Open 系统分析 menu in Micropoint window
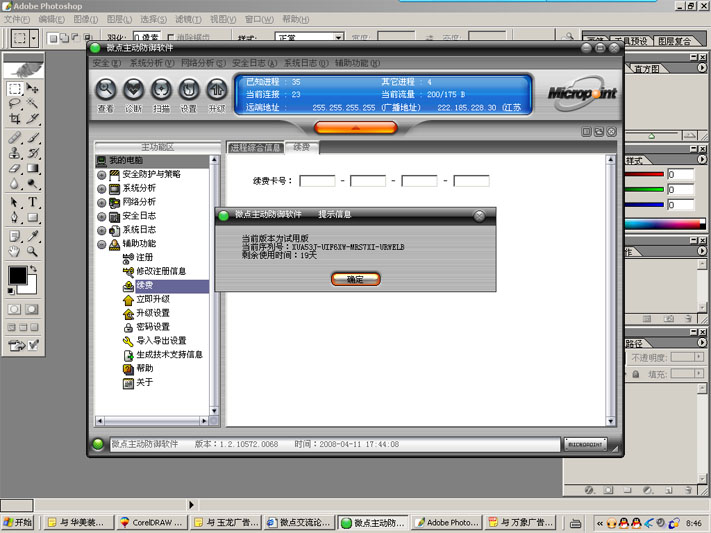The height and width of the screenshot is (533, 711). (152, 63)
